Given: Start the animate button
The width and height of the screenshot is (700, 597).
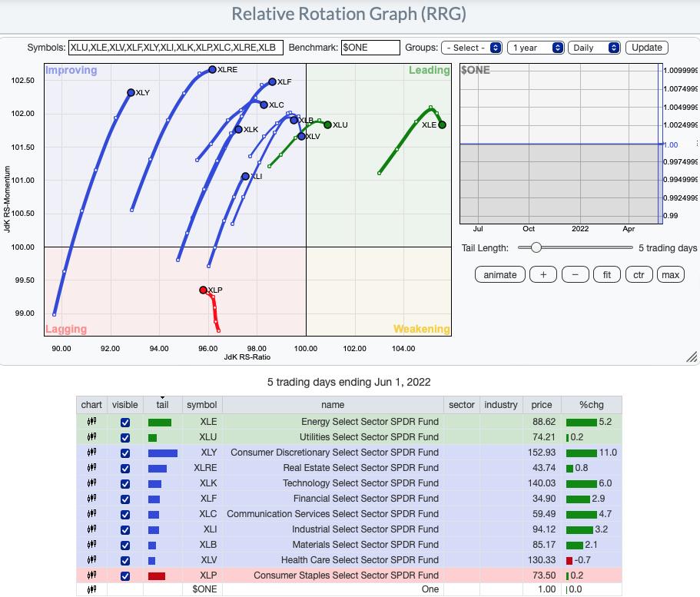Looking at the screenshot, I should (500, 274).
